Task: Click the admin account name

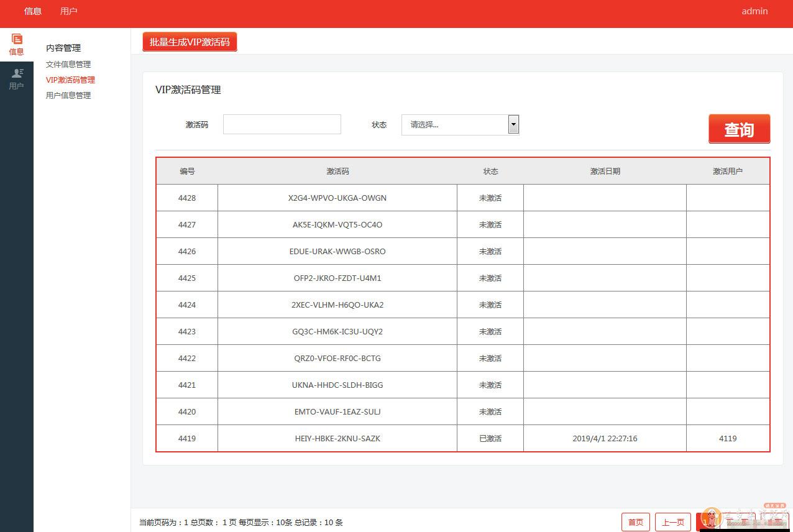Action: pyautogui.click(x=754, y=11)
